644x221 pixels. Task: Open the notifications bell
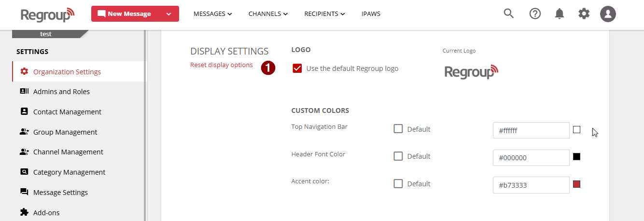coord(560,14)
